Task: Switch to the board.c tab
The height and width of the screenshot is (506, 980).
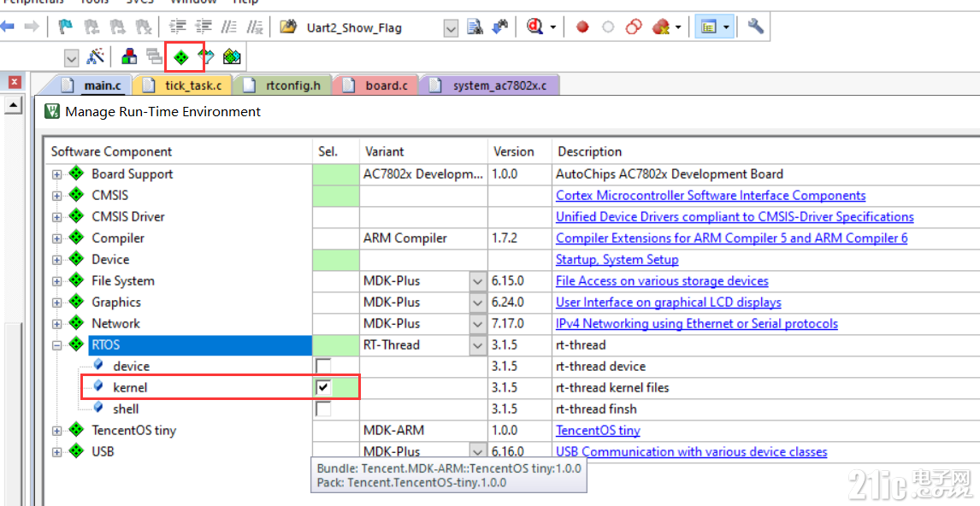Action: pyautogui.click(x=377, y=85)
